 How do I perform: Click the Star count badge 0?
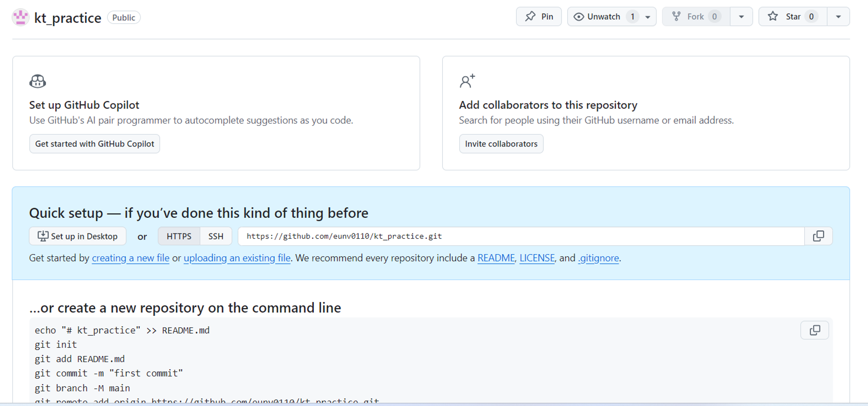coord(811,16)
